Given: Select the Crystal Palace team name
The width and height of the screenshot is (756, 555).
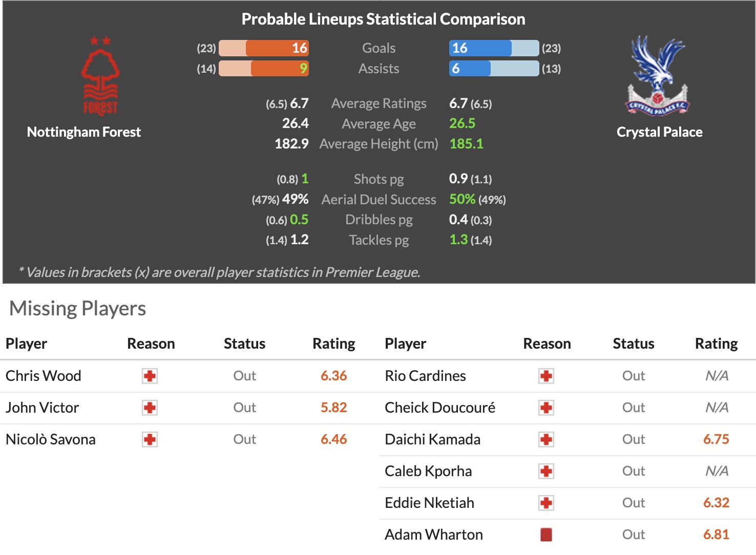Looking at the screenshot, I should (x=659, y=132).
